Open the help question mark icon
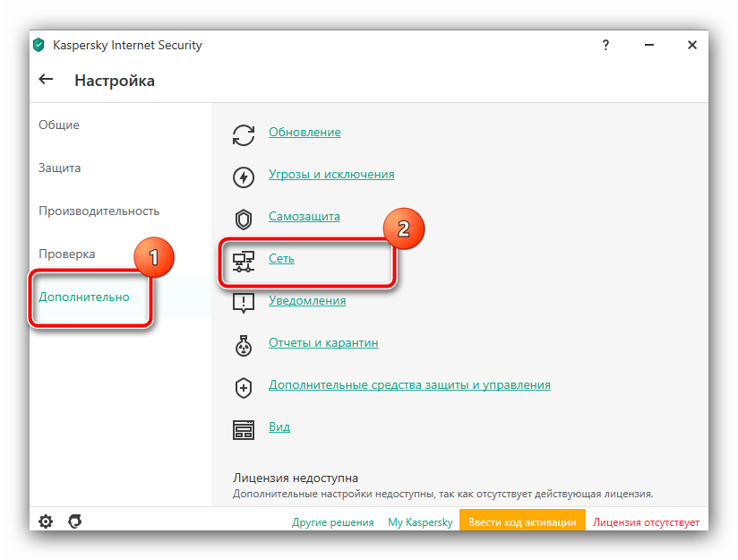Image resolution: width=738 pixels, height=560 pixels. coord(605,45)
